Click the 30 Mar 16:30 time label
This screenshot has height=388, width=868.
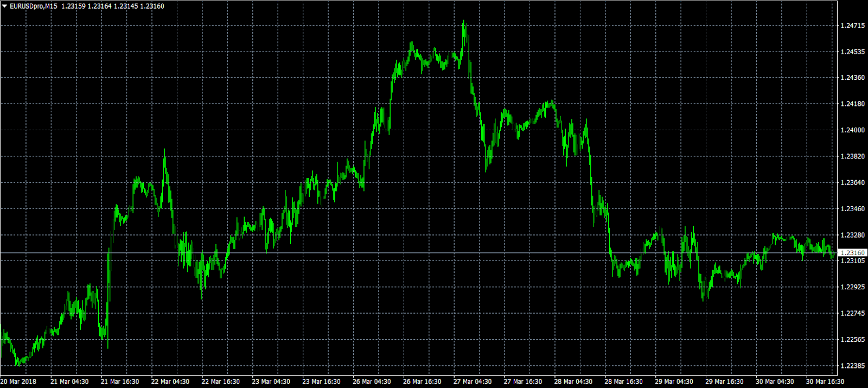pos(825,381)
